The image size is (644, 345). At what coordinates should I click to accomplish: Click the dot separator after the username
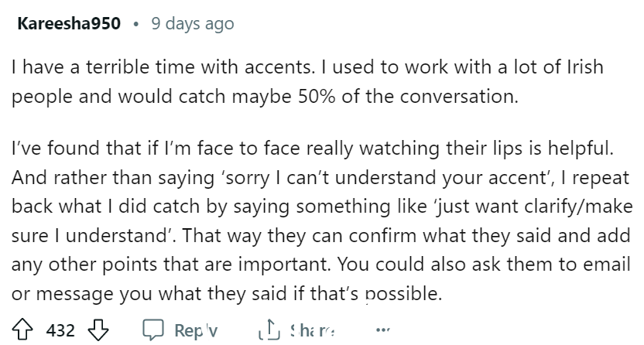click(136, 24)
